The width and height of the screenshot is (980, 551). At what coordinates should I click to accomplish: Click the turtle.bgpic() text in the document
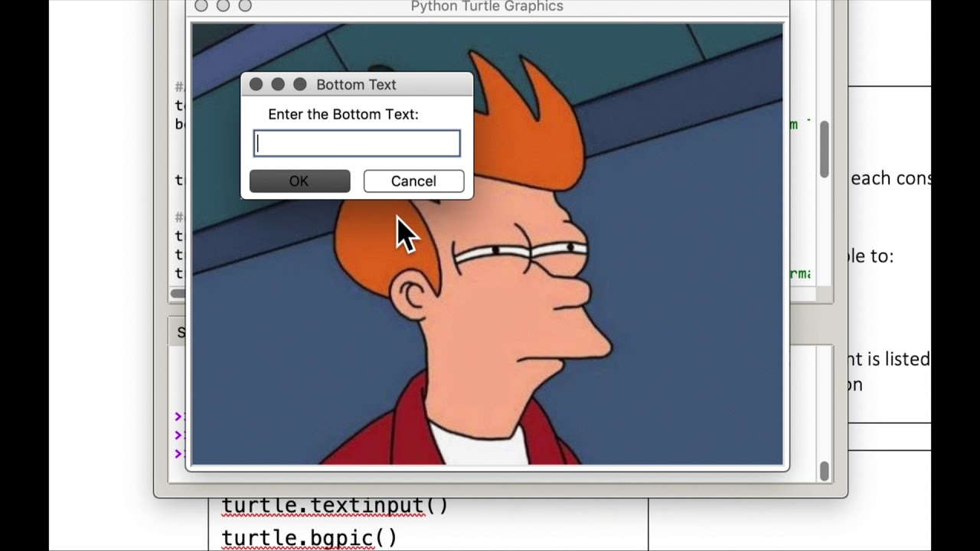pyautogui.click(x=309, y=538)
